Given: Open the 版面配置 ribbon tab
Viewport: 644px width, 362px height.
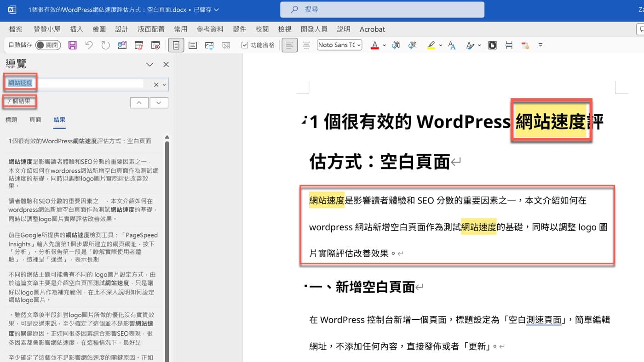Looking at the screenshot, I should tap(151, 29).
